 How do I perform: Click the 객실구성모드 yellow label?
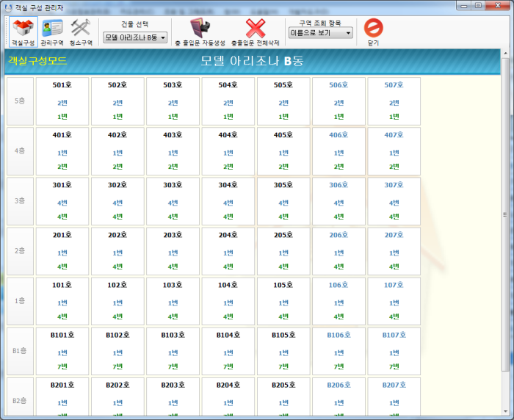pos(37,61)
